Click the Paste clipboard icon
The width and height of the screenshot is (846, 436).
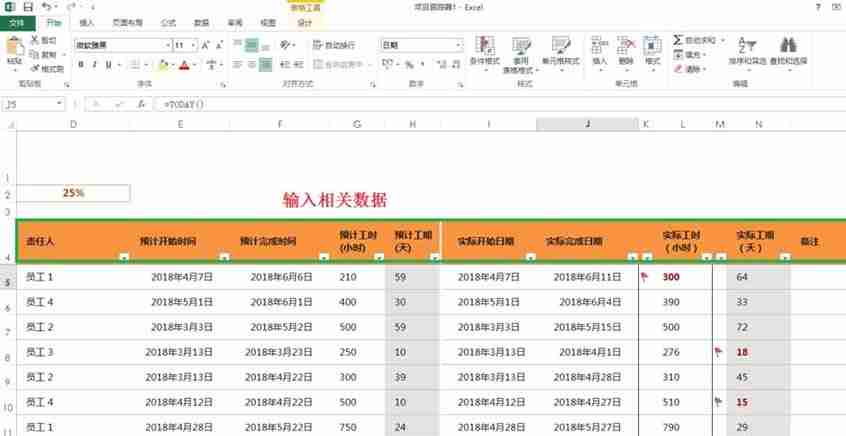point(15,47)
